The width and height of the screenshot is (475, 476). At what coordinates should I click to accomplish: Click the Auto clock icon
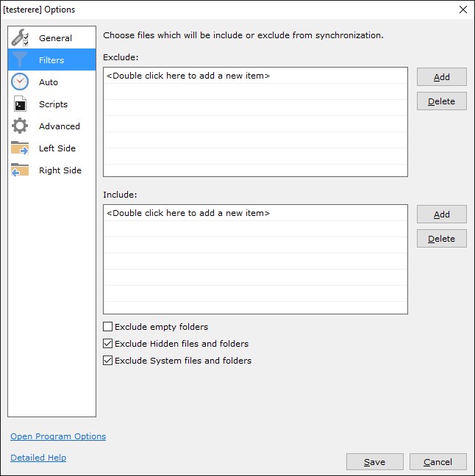[20, 82]
